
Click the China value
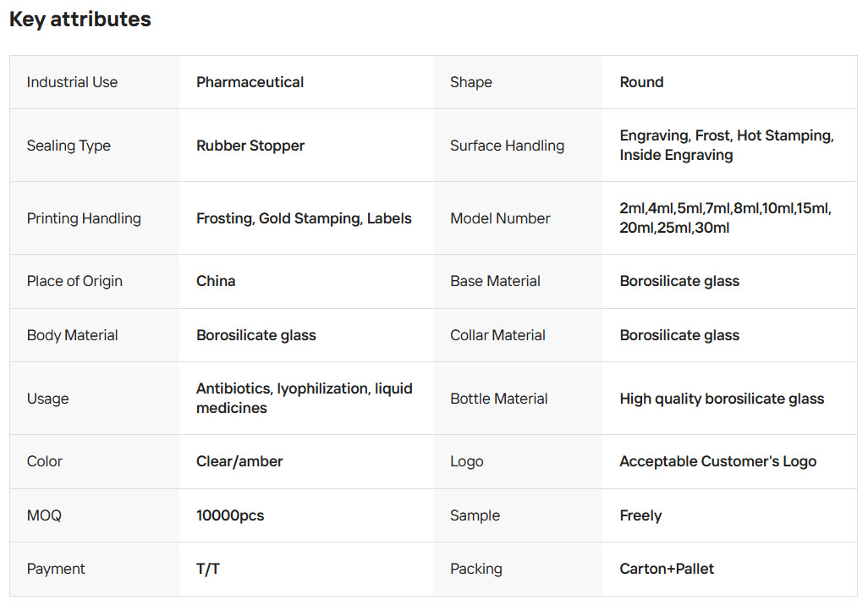pos(216,281)
